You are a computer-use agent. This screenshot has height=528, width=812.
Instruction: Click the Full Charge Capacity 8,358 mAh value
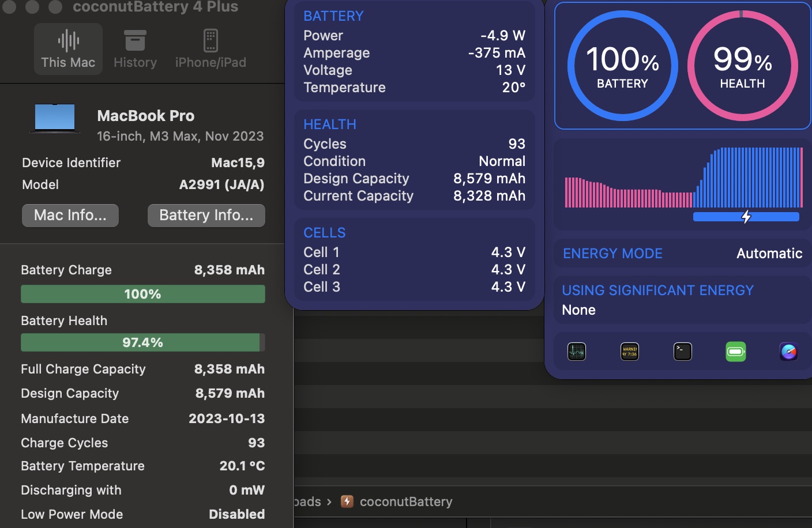point(230,369)
